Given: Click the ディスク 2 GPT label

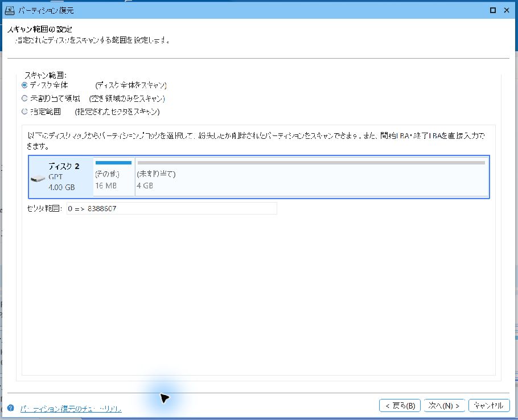Looking at the screenshot, I should (x=56, y=176).
